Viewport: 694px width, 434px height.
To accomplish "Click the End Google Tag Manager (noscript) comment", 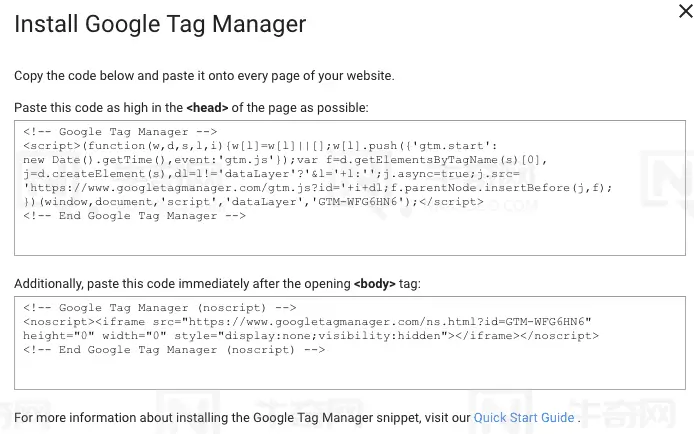I will click(174, 350).
